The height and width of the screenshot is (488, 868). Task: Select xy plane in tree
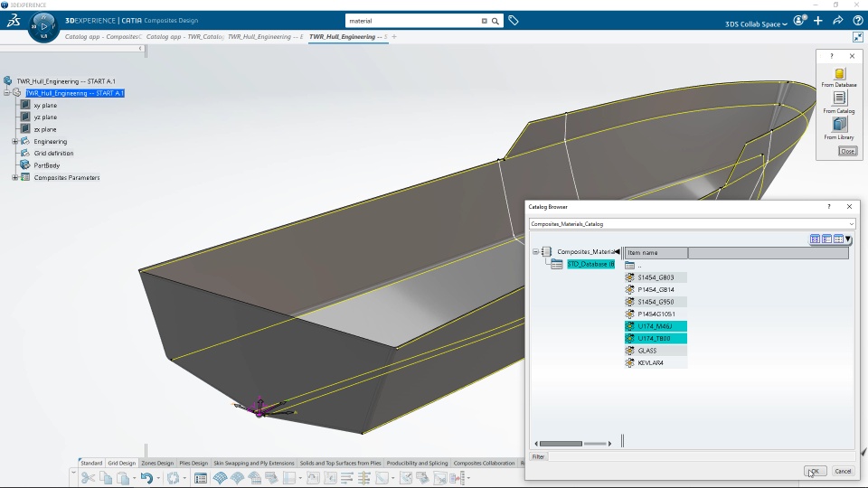(45, 105)
